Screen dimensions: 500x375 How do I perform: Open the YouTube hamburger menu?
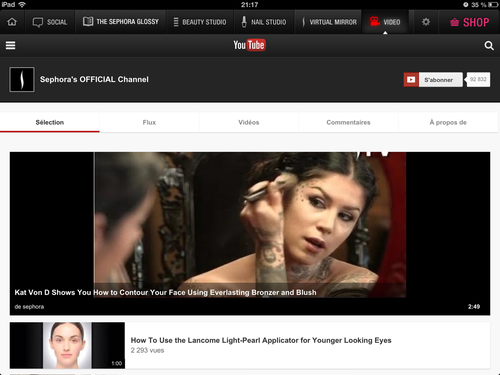10,45
